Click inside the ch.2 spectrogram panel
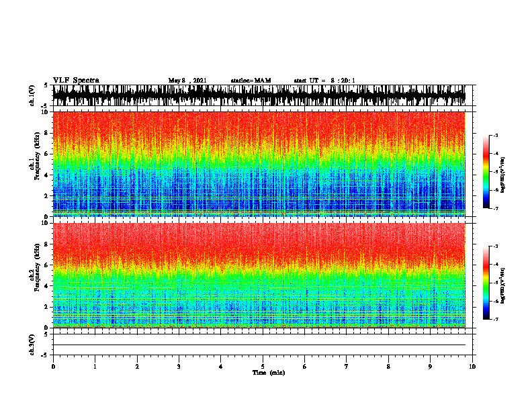Screen dimensions: 532x411 pos(259,275)
